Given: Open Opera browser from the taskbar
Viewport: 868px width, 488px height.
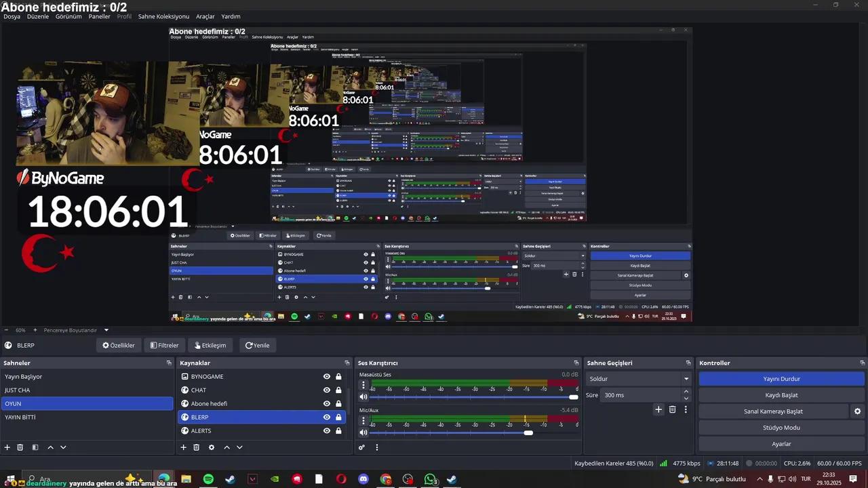Looking at the screenshot, I should 341,479.
